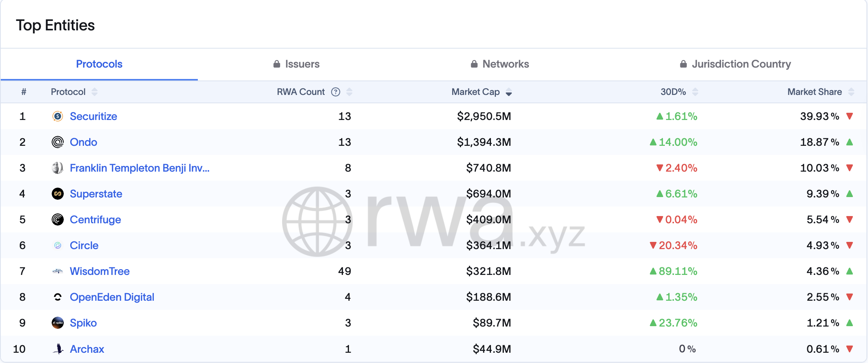Open the OpenEden Digital link
868x363 pixels.
click(112, 297)
